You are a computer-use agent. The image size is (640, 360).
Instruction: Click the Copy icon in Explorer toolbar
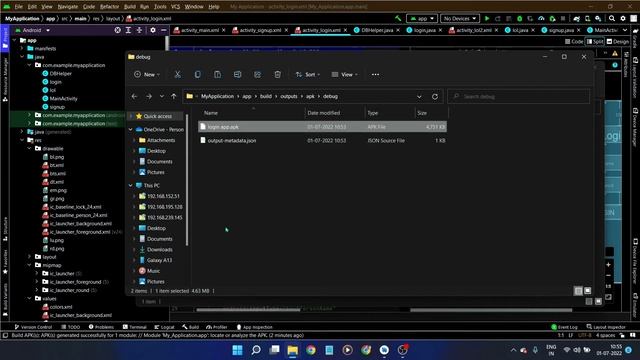198,74
